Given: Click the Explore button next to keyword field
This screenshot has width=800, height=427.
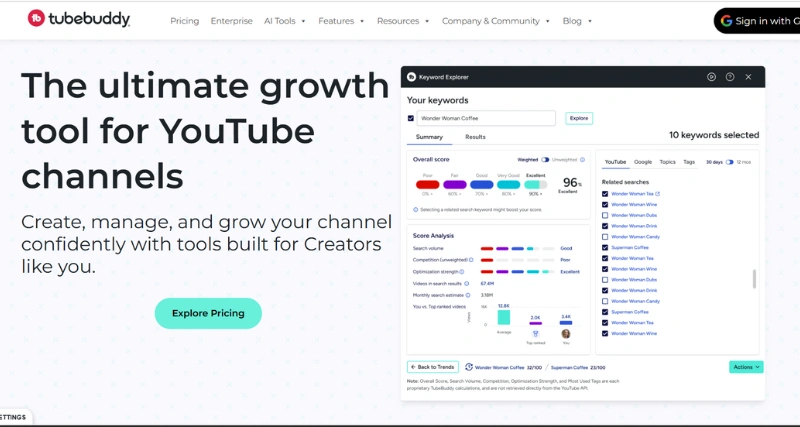Looking at the screenshot, I should (x=579, y=118).
